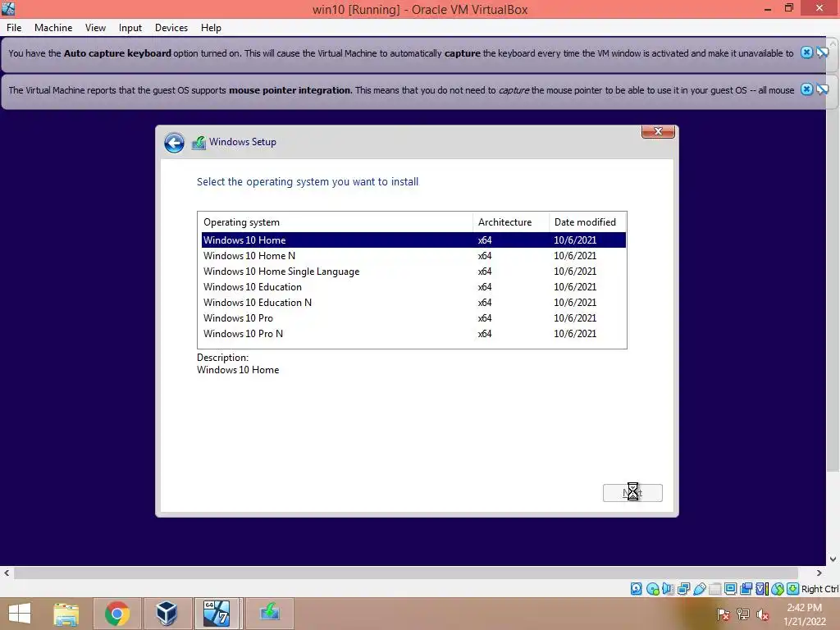Image resolution: width=840 pixels, height=630 pixels.
Task: Dismiss the Auto capture keyboard notification
Action: point(806,52)
